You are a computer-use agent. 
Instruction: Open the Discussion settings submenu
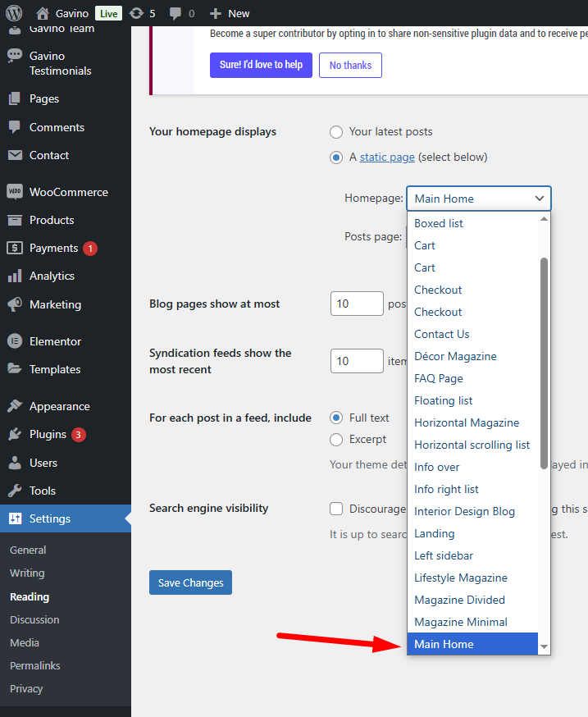click(34, 619)
